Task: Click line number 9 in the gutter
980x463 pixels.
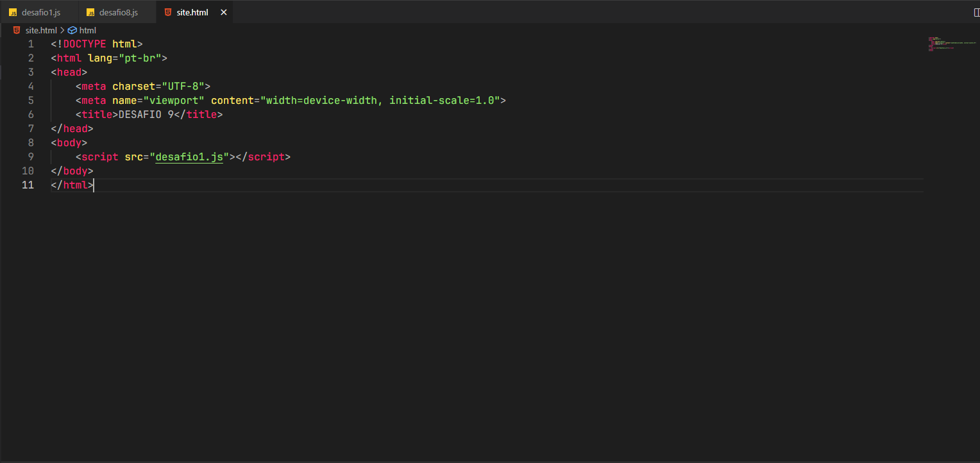Action: click(31, 156)
